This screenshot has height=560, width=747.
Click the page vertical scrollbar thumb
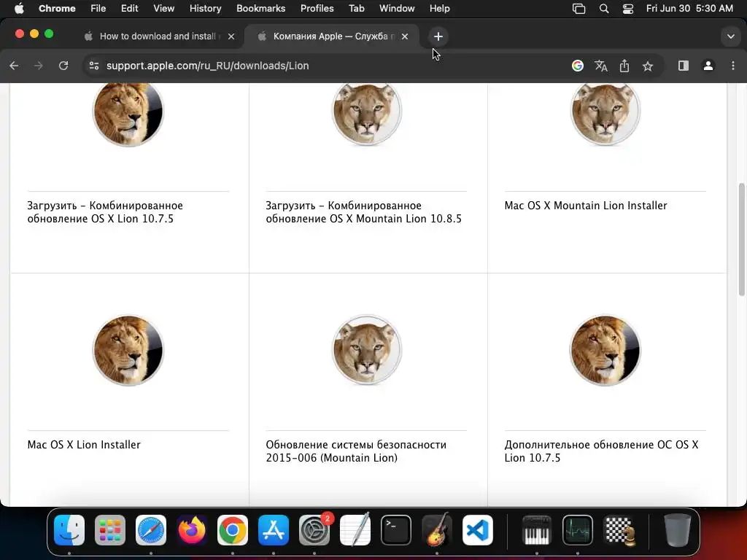point(741,239)
